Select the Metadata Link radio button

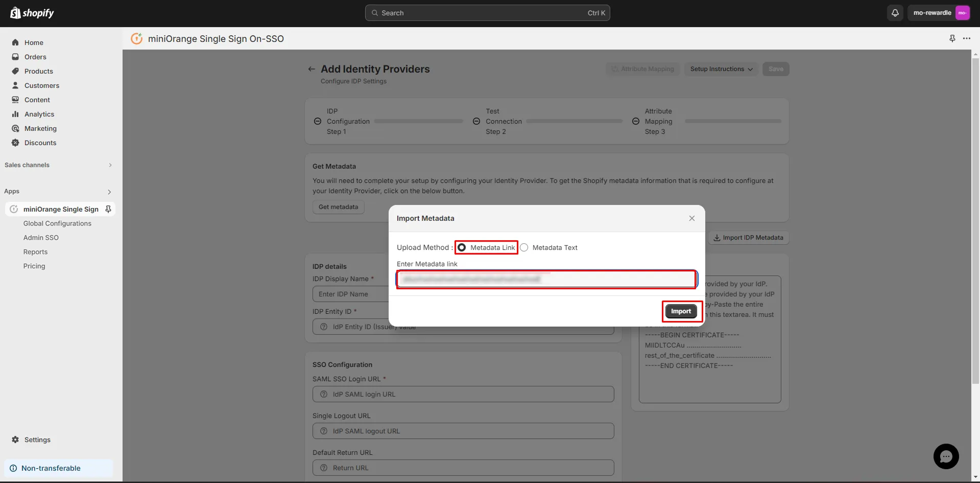[x=462, y=247]
